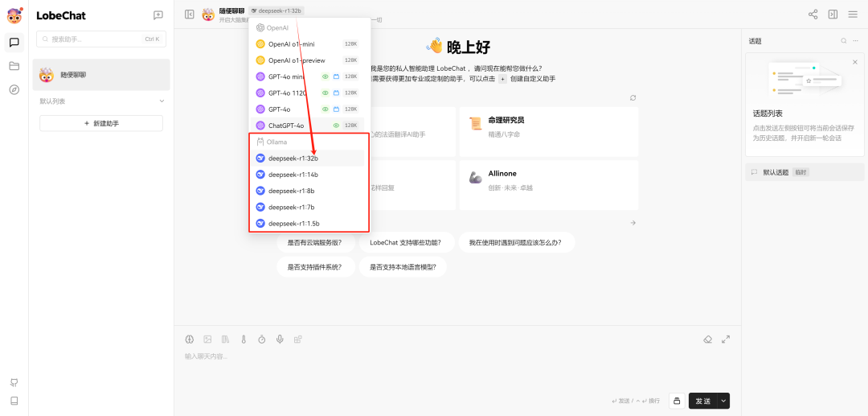The image size is (868, 416).
Task: Open the Allinone assistant card
Action: [549, 185]
